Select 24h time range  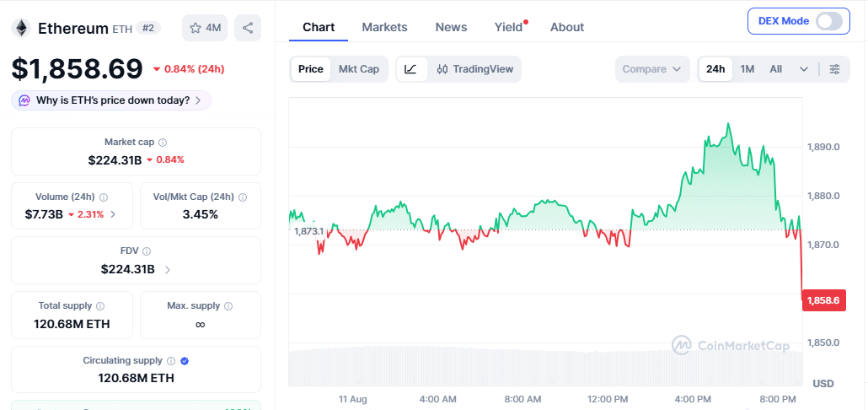click(715, 69)
